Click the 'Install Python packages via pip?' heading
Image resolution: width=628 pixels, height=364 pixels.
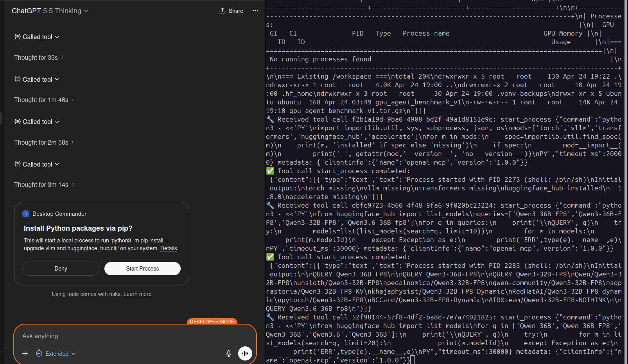point(78,228)
